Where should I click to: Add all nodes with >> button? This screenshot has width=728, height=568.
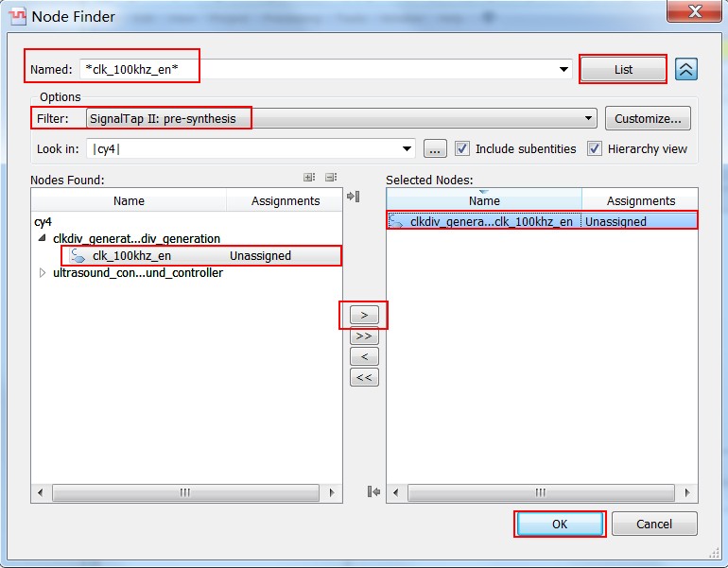point(364,336)
